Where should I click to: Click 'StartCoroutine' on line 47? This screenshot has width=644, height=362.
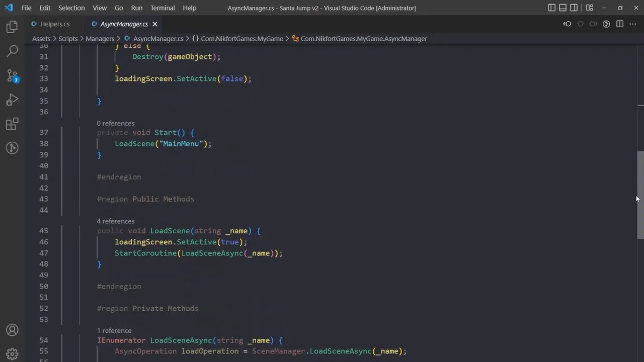(145, 253)
